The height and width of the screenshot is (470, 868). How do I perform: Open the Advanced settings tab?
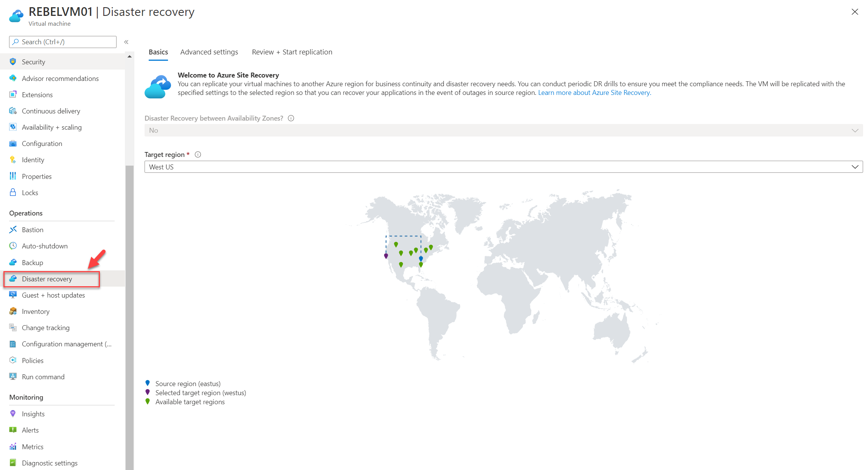point(209,52)
